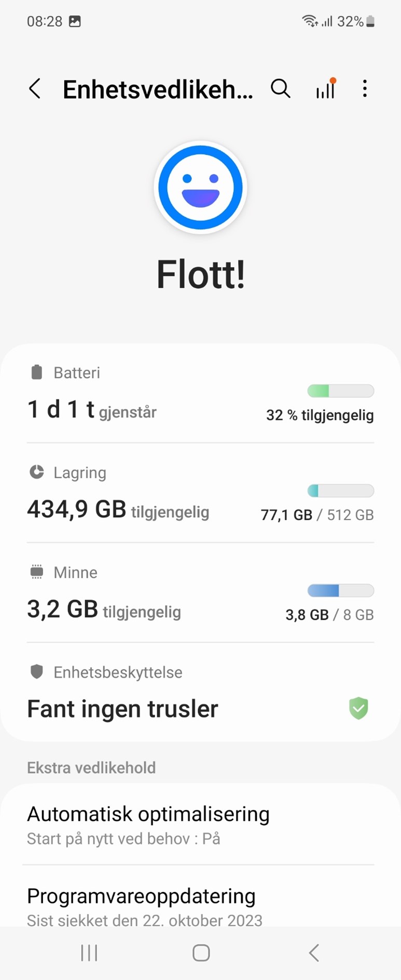This screenshot has width=401, height=980.
Task: Open the three-dot more options menu
Action: pyautogui.click(x=365, y=89)
